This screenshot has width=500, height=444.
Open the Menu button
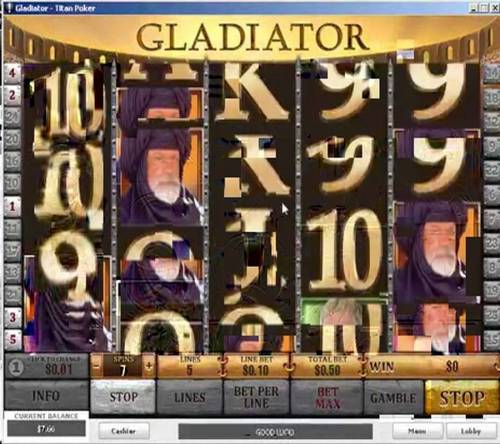[418, 431]
